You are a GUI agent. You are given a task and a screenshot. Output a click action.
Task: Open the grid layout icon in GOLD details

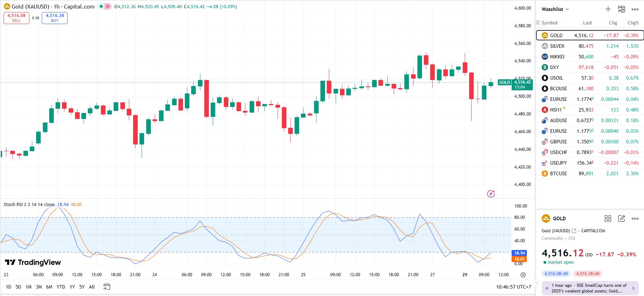pyautogui.click(x=608, y=218)
